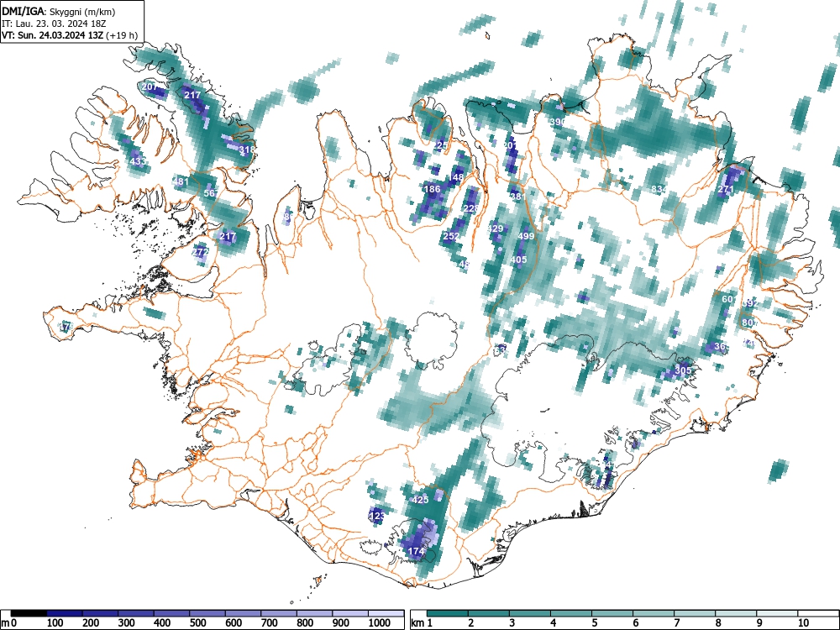Click the '405' visibility value on the map
This screenshot has height=630, width=840.
coord(518,260)
